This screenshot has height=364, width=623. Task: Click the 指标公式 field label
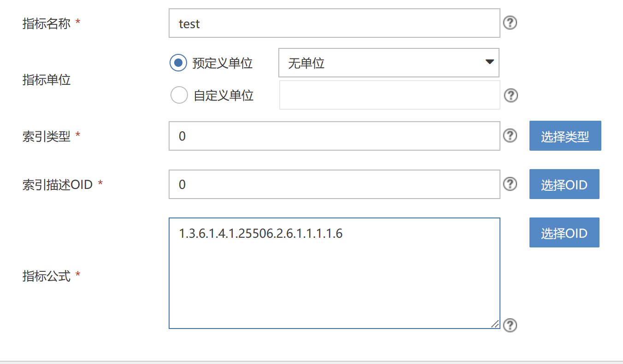47,276
